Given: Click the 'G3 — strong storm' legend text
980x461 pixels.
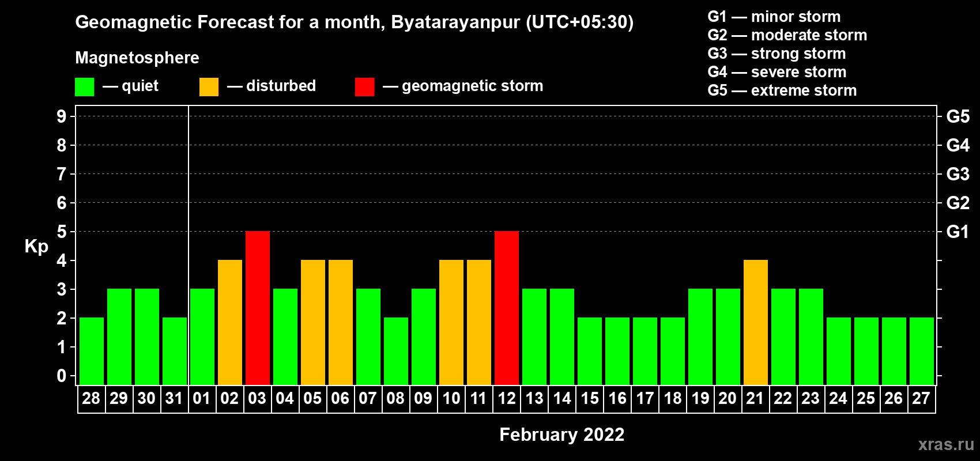Looking at the screenshot, I should (x=777, y=54).
